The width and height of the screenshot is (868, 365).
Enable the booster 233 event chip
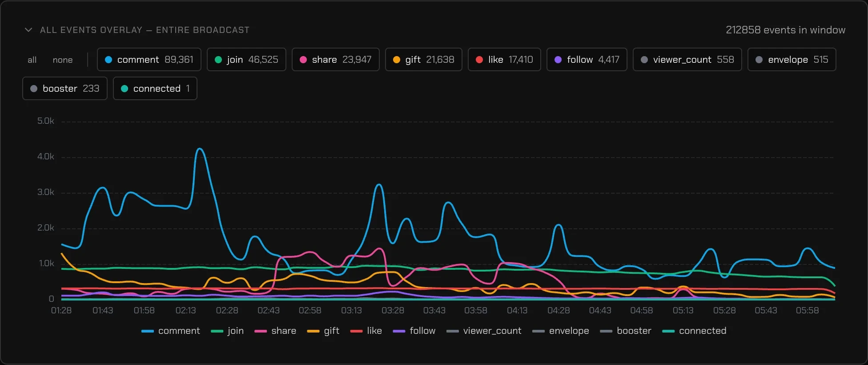pyautogui.click(x=65, y=88)
